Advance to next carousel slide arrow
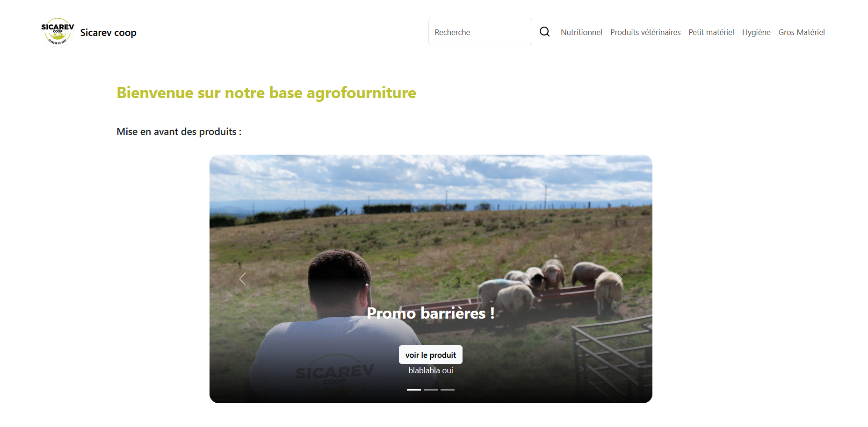The height and width of the screenshot is (427, 868). click(x=619, y=279)
